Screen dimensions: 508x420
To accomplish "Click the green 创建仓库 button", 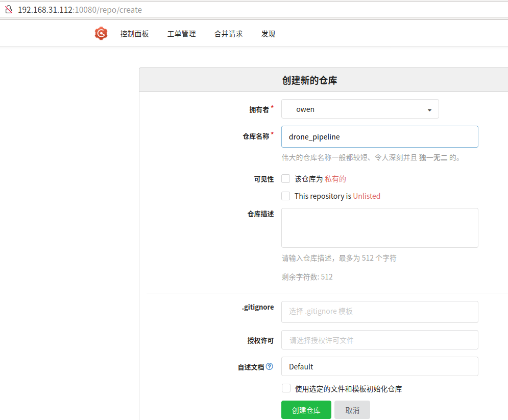I will tap(306, 410).
